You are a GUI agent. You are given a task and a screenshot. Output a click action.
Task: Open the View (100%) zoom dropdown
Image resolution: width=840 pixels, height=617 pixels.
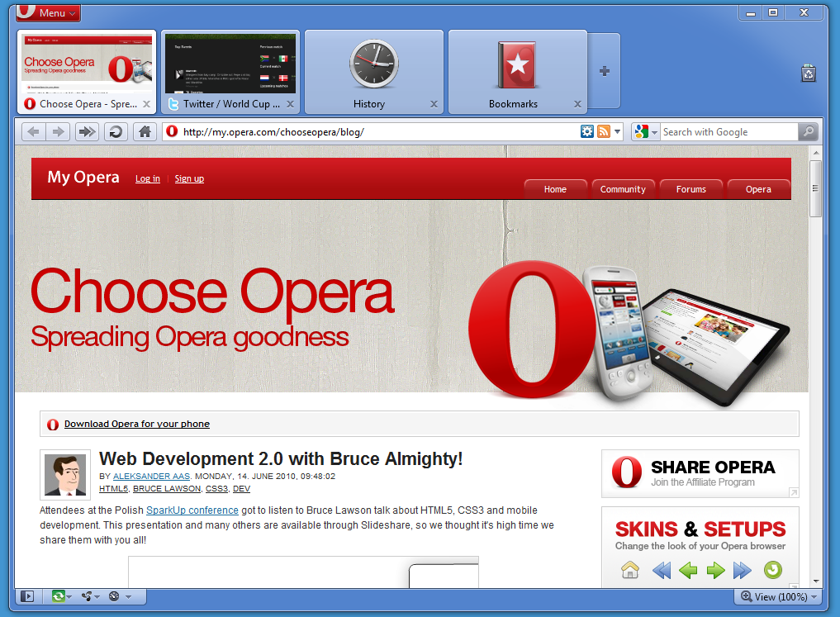[x=777, y=596]
